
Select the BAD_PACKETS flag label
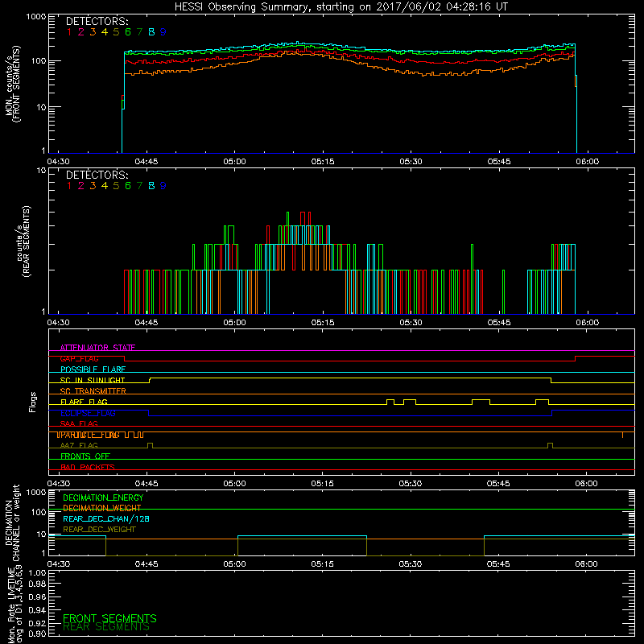[x=88, y=467]
